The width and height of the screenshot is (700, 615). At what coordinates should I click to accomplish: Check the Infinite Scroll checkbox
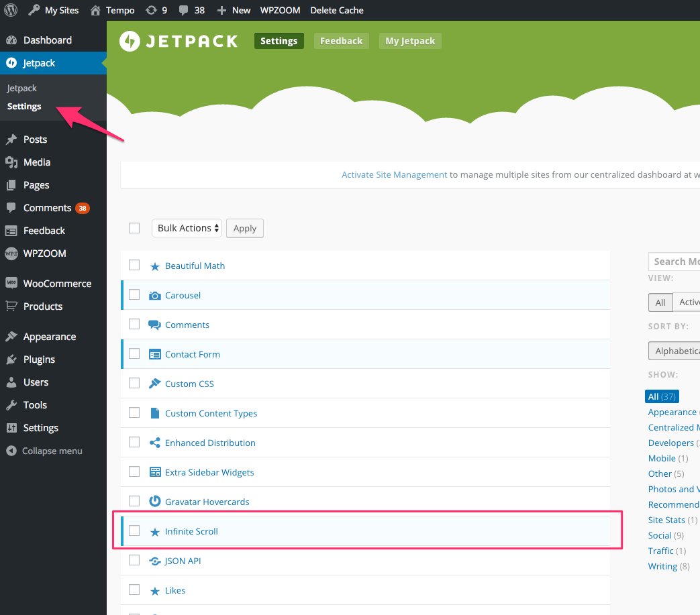click(x=134, y=531)
